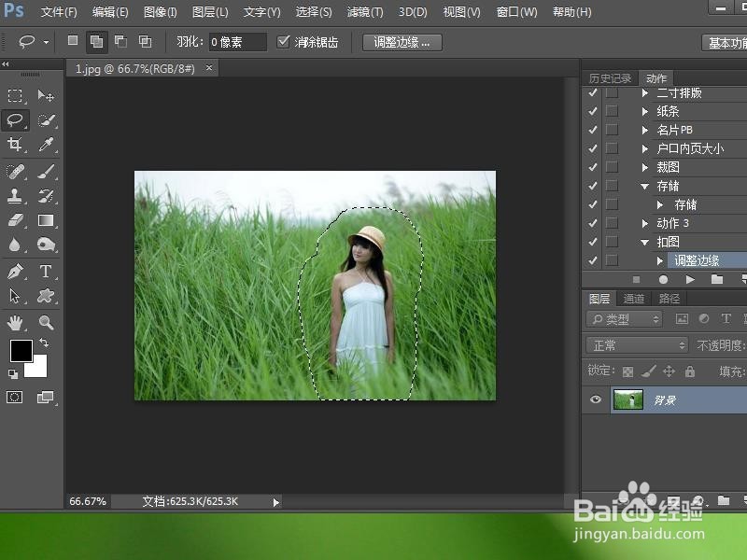Open the 选择(S) menu
The width and height of the screenshot is (747, 560).
point(314,11)
